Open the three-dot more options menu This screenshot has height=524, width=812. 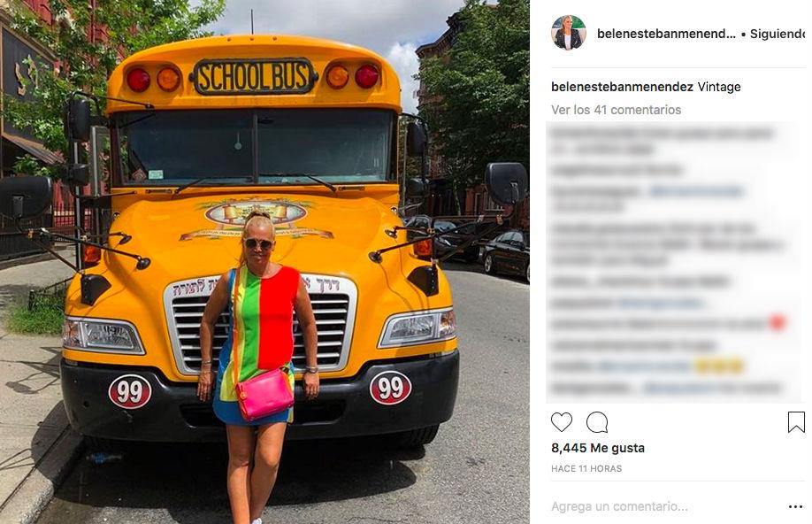pos(795,506)
